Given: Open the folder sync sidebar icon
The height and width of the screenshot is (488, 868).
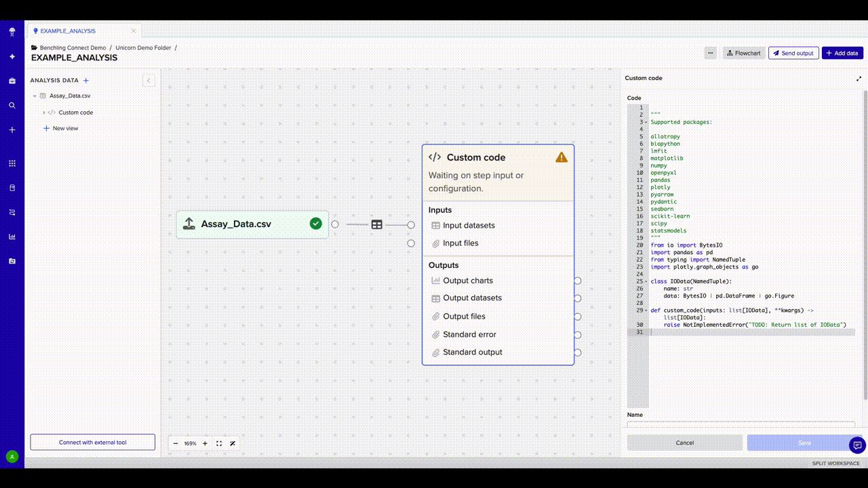Looking at the screenshot, I should point(12,261).
